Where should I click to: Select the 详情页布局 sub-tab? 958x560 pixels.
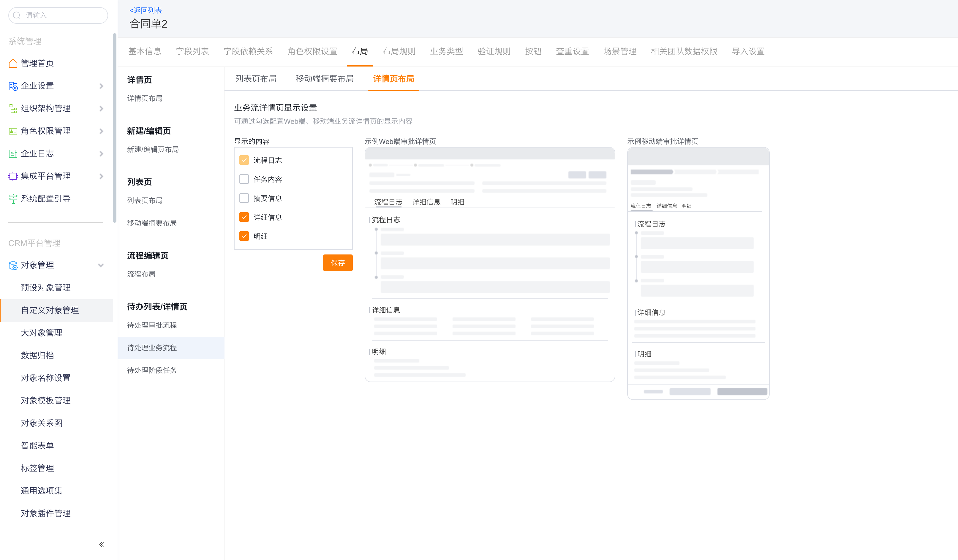393,79
